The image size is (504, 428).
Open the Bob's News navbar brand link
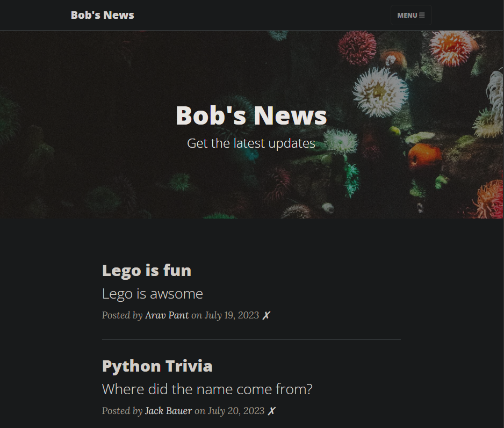pos(102,15)
